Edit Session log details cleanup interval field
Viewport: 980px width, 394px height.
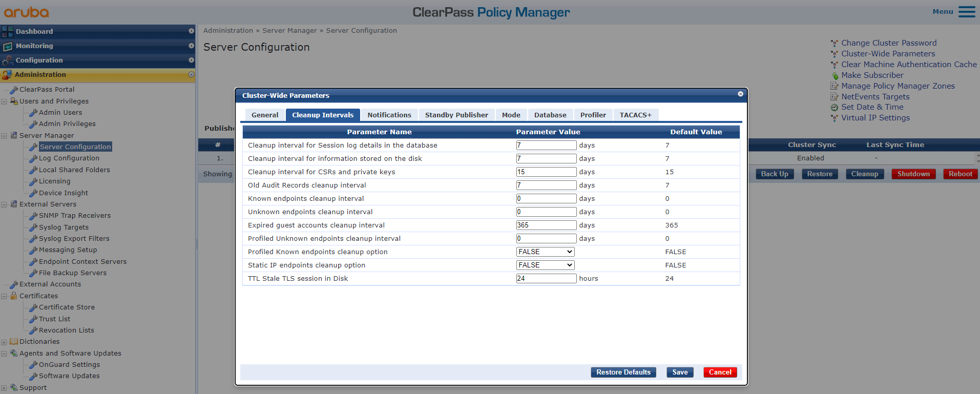pyautogui.click(x=546, y=146)
